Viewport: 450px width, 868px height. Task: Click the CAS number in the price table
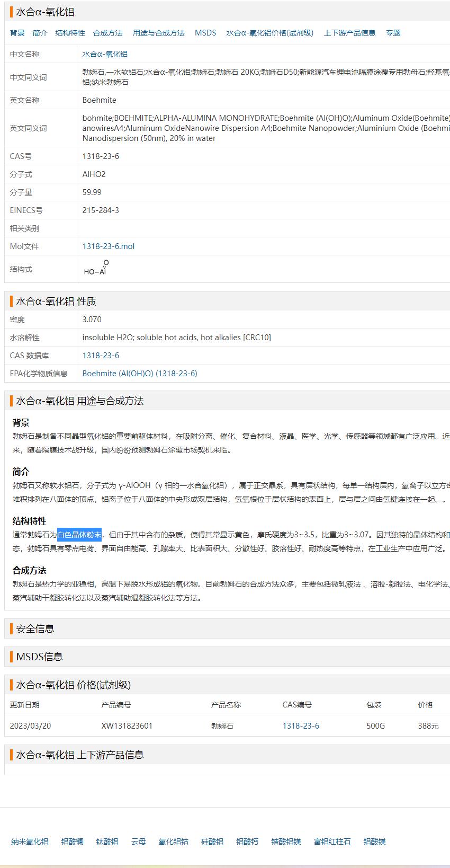click(x=301, y=726)
